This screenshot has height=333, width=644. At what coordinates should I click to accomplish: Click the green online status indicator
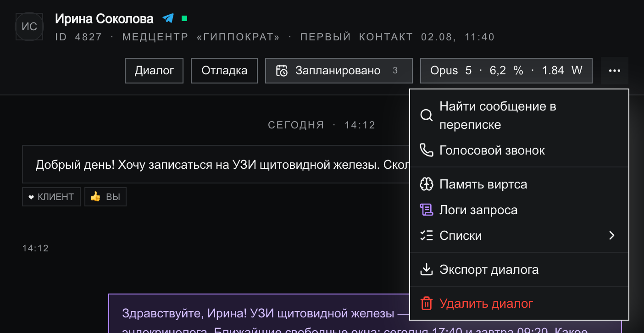click(x=184, y=18)
